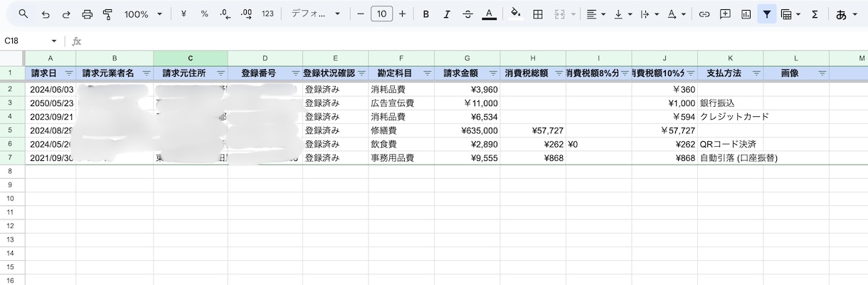The width and height of the screenshot is (868, 285).
Task: Click the redo arrow icon
Action: coord(66,14)
